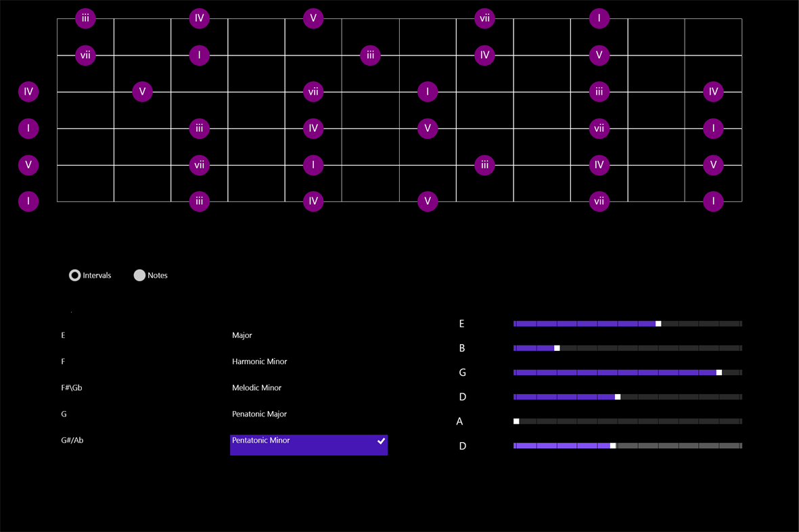Viewport: 799px width, 532px height.
Task: Click the open-string IV marker left of the fretboard
Action: click(28, 92)
